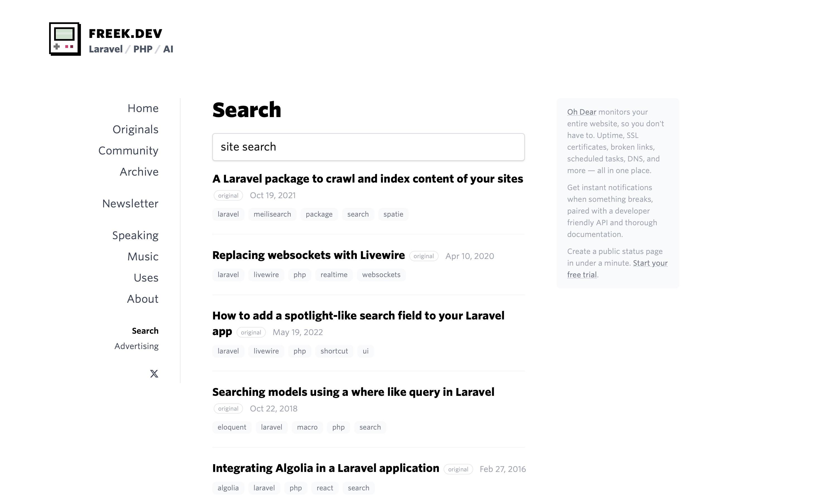Click into the site search input field
The height and width of the screenshot is (504, 813).
[368, 147]
